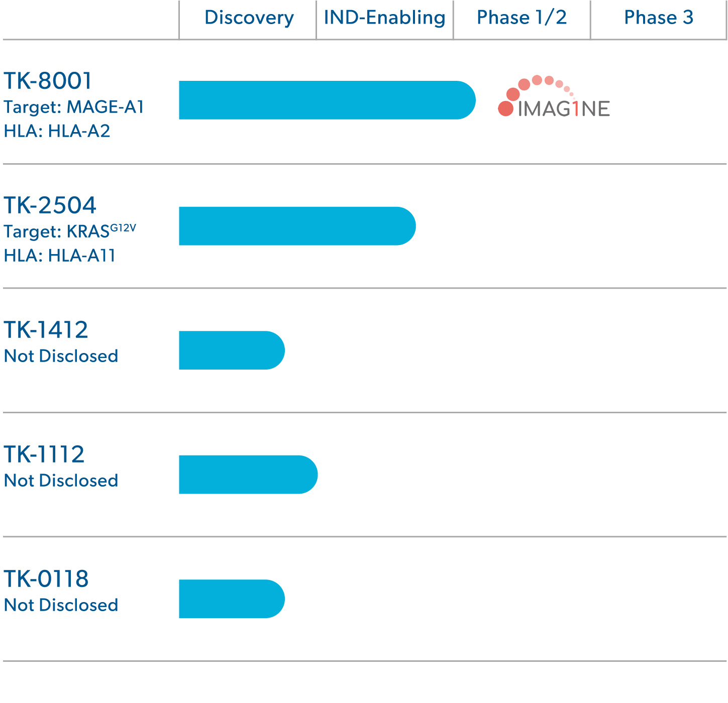Click the HLA: HLA-A2 text
The image size is (728, 703).
pos(57,131)
